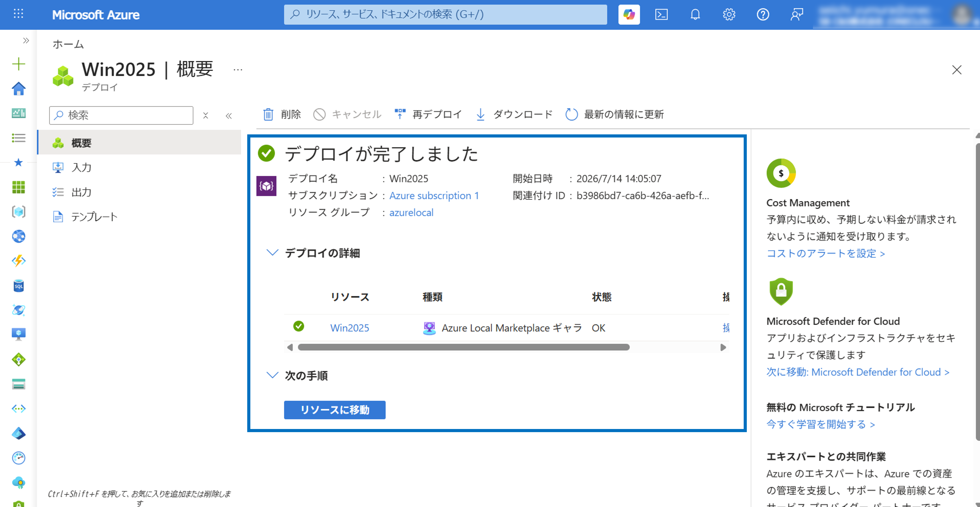Screen dimensions: 980x507
Task: Open コストのアラートを設定 link
Action: [x=826, y=253]
